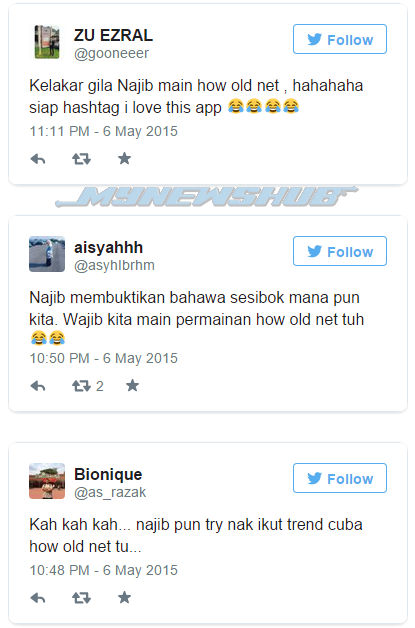Open the @as_razak handle link
415x628 pixels.
click(x=110, y=492)
